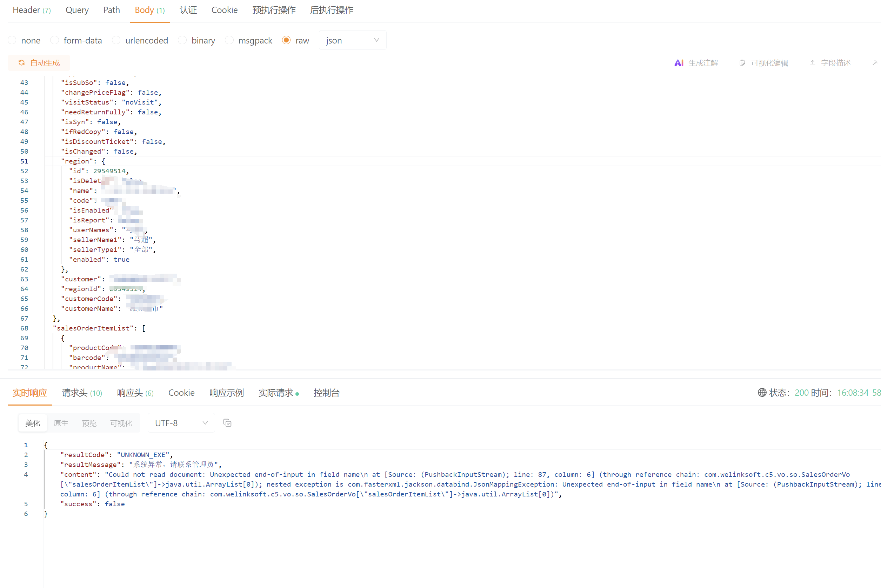Click the "sellerName1" line
This screenshot has width=881, height=588.
pos(112,240)
